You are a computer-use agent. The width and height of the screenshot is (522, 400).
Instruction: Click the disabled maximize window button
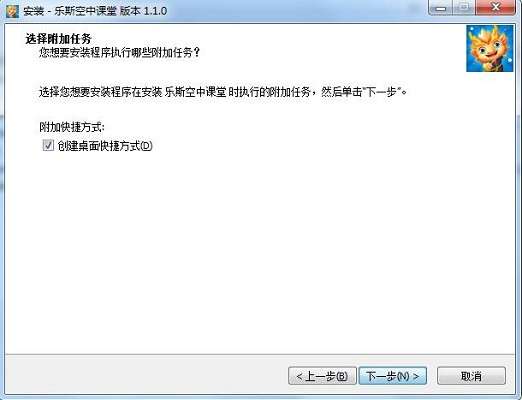click(463, 7)
